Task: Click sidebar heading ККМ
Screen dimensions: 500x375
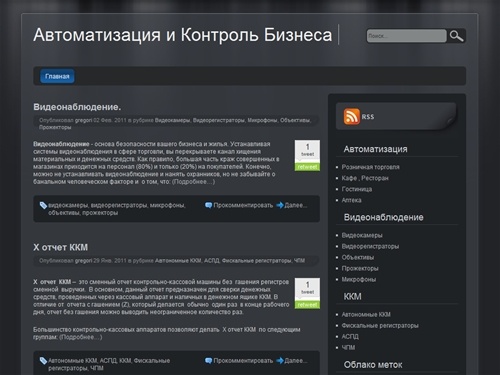Action: [x=353, y=296]
